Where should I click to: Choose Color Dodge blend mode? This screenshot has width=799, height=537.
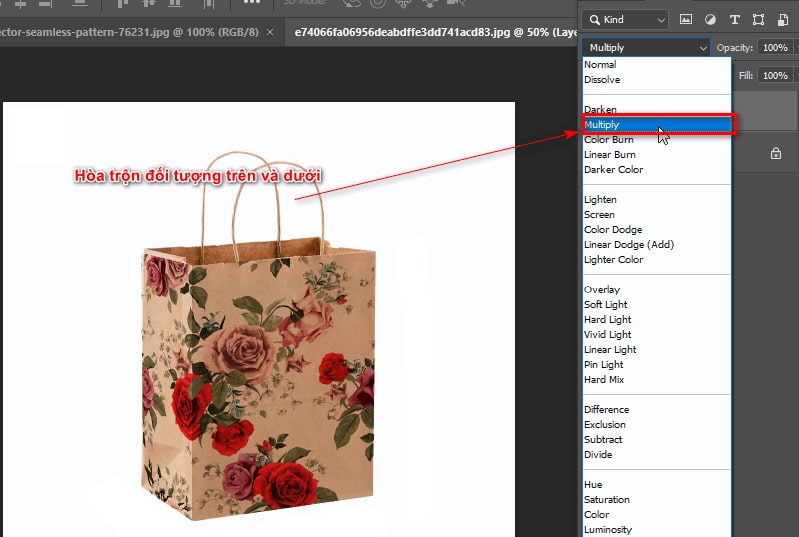click(x=657, y=229)
